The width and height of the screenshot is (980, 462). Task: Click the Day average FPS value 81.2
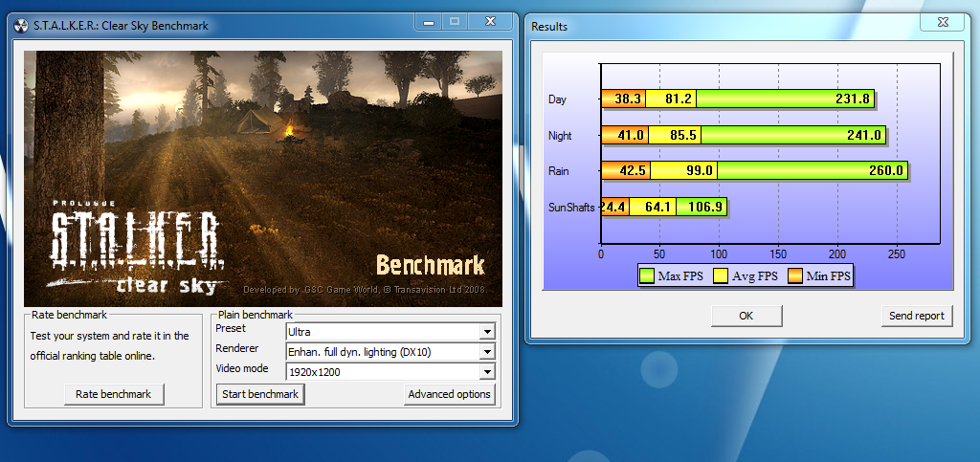point(678,99)
